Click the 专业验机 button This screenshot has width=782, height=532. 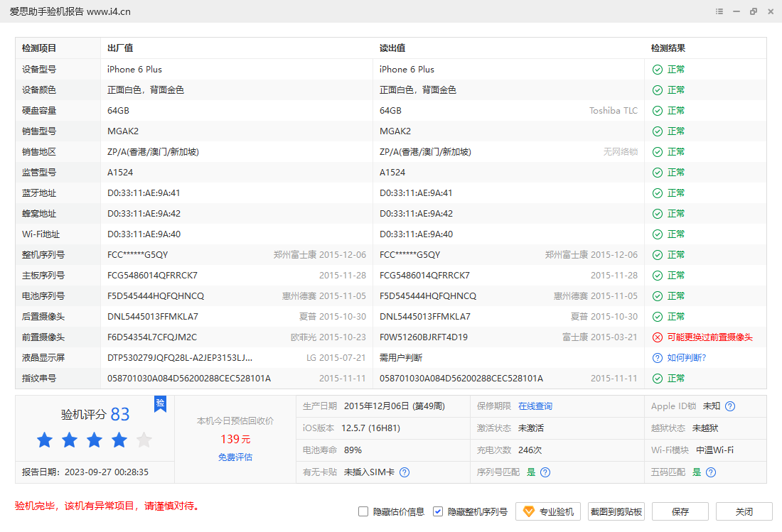pos(548,511)
